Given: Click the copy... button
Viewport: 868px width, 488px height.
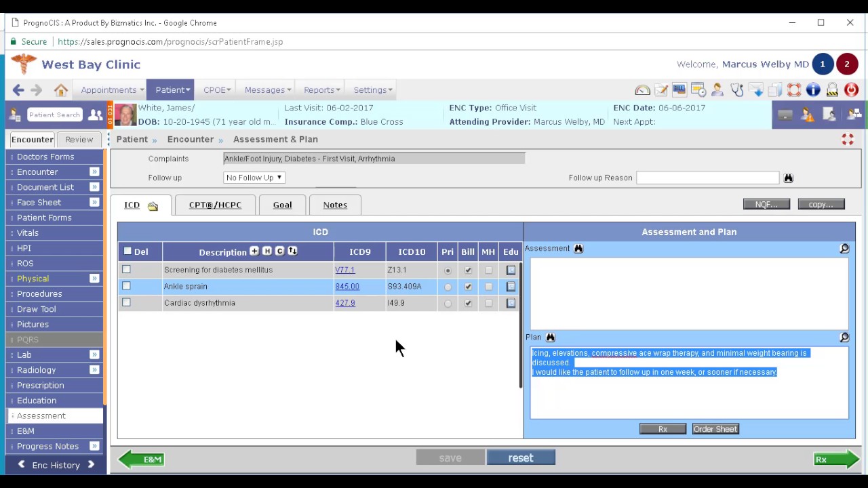Looking at the screenshot, I should 821,205.
